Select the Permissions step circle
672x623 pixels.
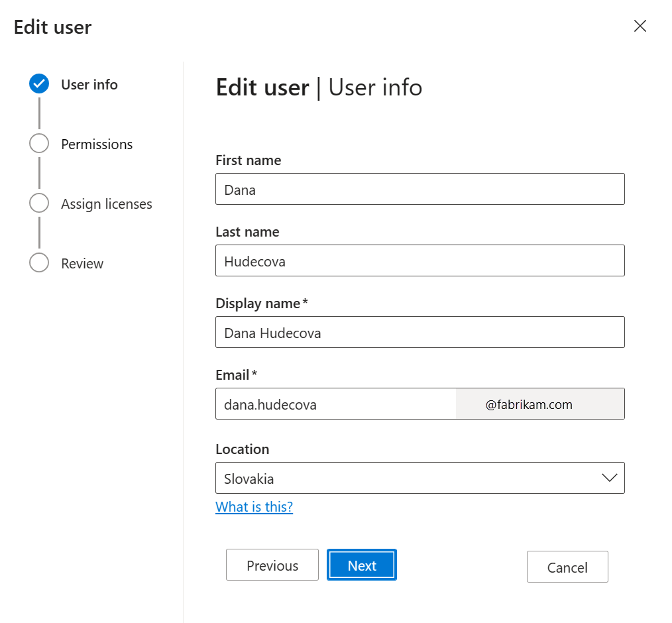[x=38, y=143]
